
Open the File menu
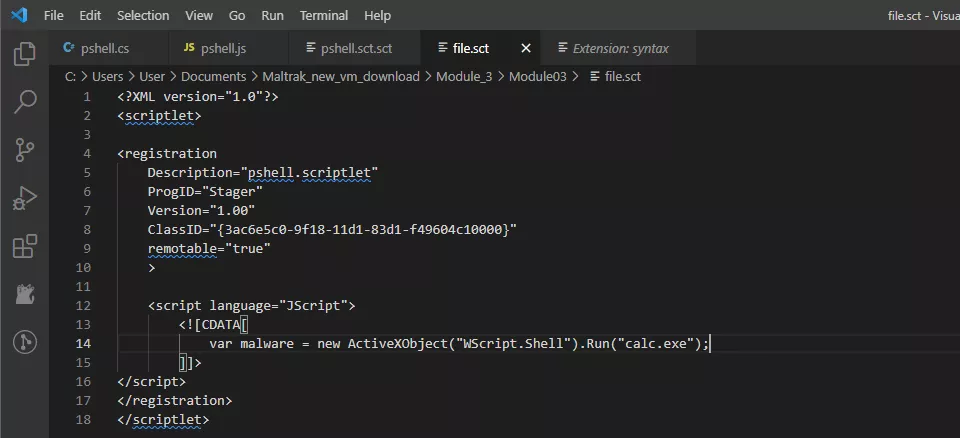[54, 16]
